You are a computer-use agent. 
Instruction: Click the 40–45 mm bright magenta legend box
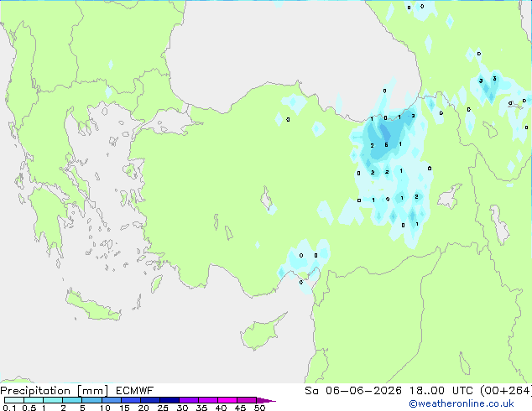click(227, 400)
